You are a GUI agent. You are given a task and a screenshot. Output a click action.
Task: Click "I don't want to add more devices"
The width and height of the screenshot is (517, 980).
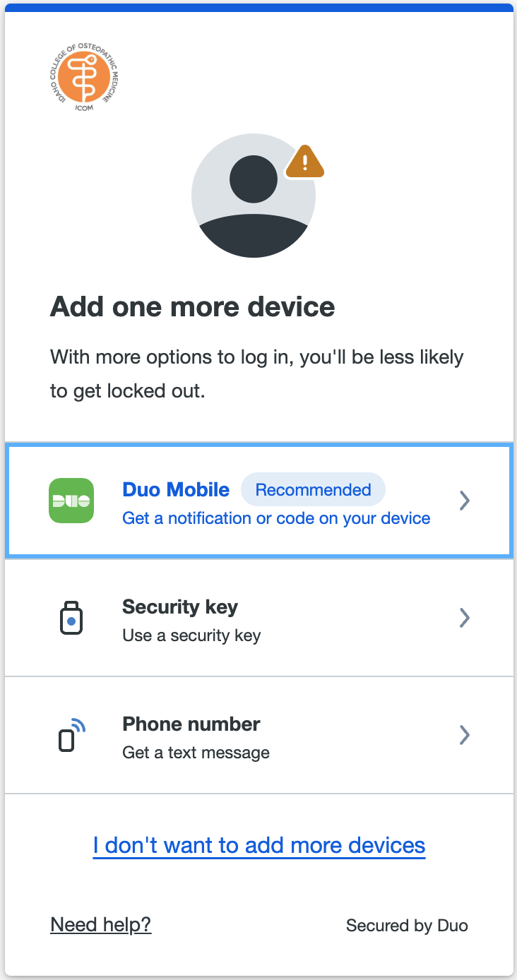click(x=259, y=845)
